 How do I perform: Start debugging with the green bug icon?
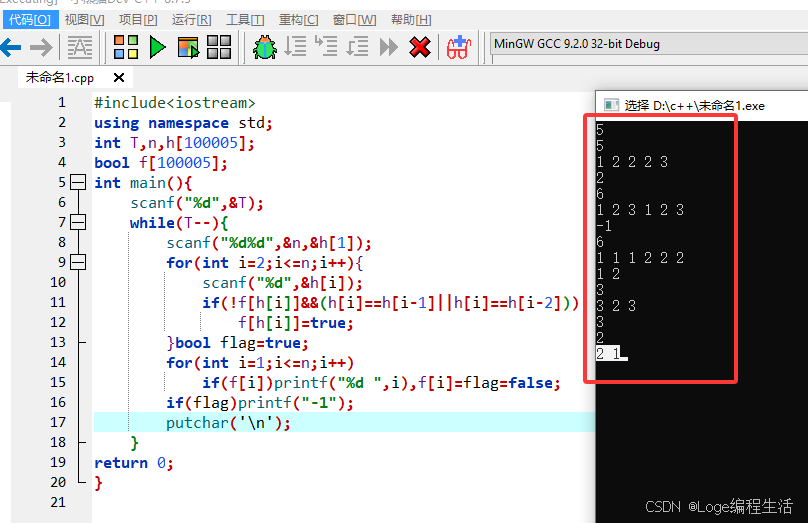point(265,47)
